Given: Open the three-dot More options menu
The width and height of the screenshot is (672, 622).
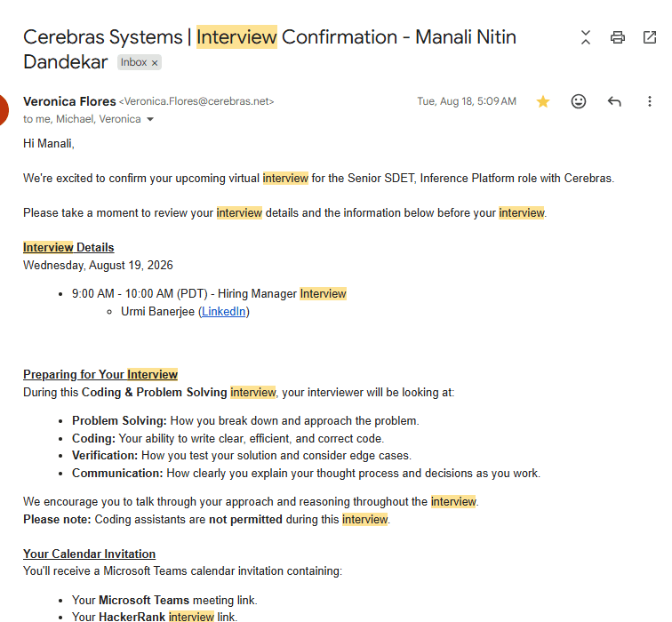Looking at the screenshot, I should point(650,101).
